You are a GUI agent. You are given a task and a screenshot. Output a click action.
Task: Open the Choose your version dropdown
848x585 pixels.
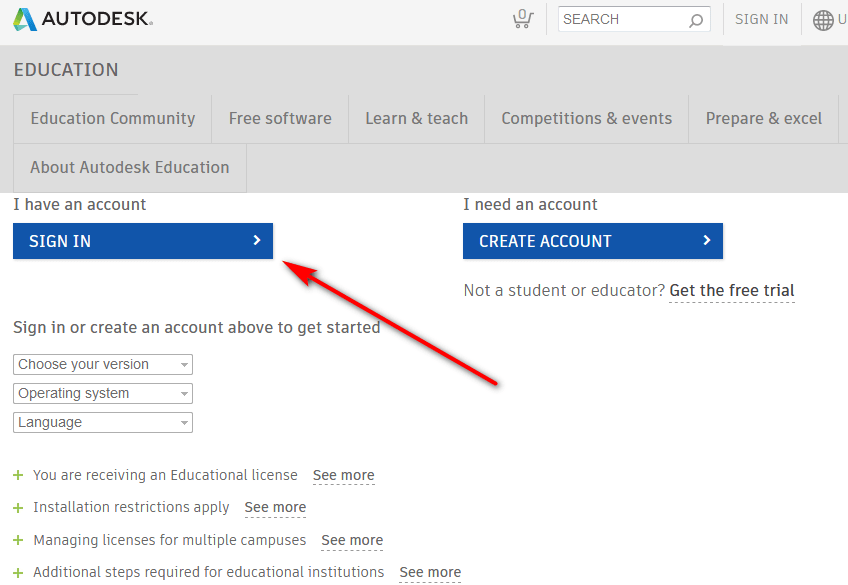(x=100, y=364)
